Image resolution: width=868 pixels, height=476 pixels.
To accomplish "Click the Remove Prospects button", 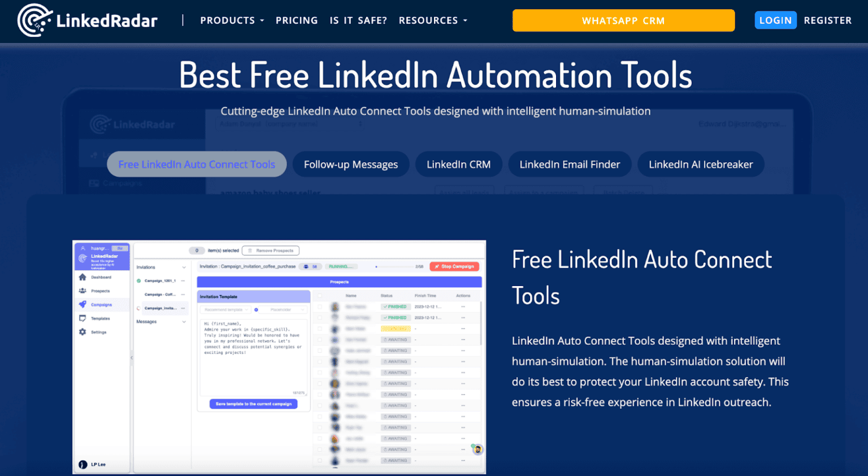I will click(271, 250).
